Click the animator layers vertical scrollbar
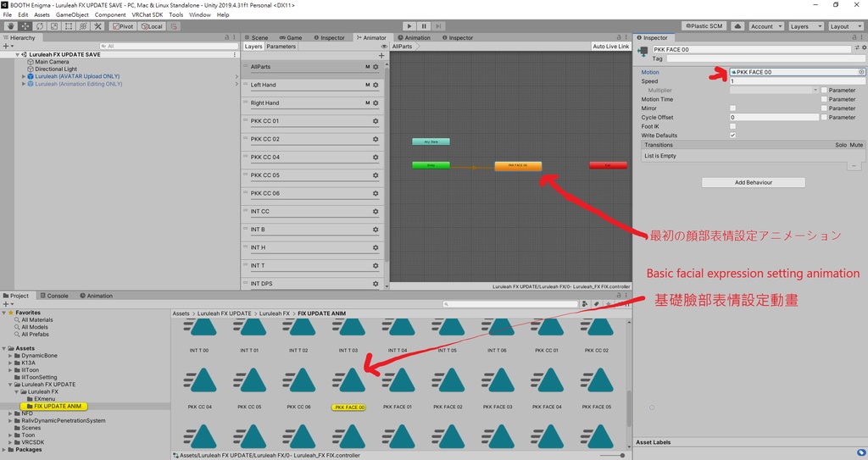The height and width of the screenshot is (460, 868). click(387, 166)
